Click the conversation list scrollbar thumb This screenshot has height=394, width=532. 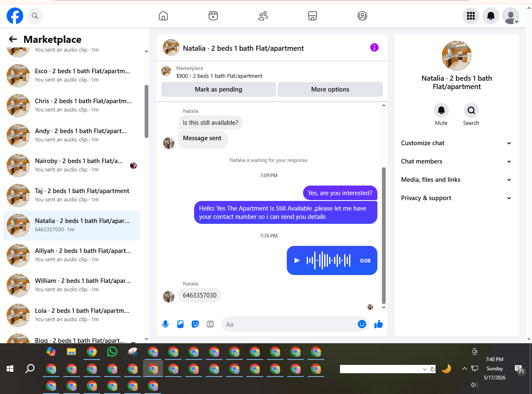(146, 112)
